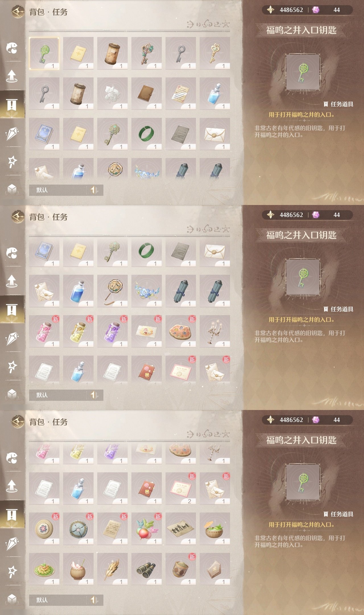This screenshot has height=615, width=364.
Task: Select the highlighted green key in inventory grid
Action: 44,53
